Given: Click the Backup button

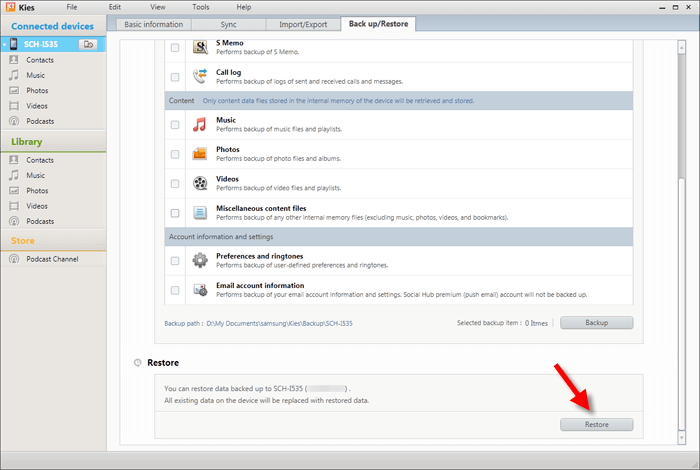Looking at the screenshot, I should click(x=596, y=323).
